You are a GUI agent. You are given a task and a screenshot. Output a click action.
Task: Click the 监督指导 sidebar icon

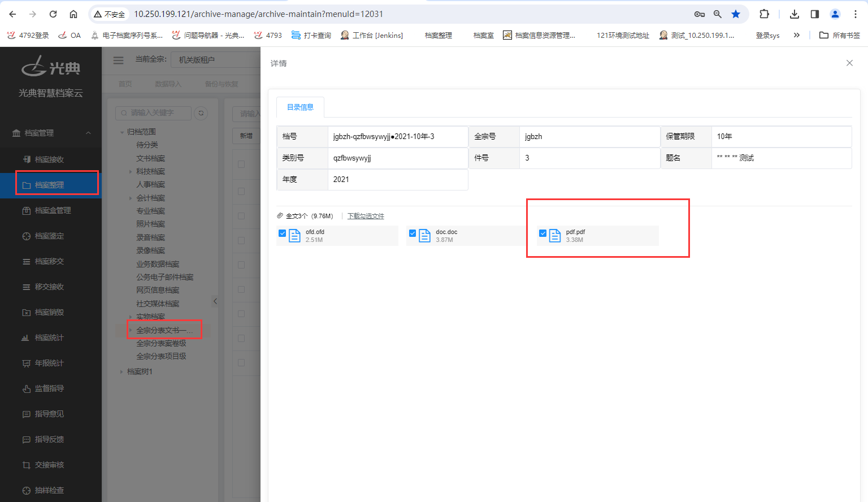click(26, 388)
